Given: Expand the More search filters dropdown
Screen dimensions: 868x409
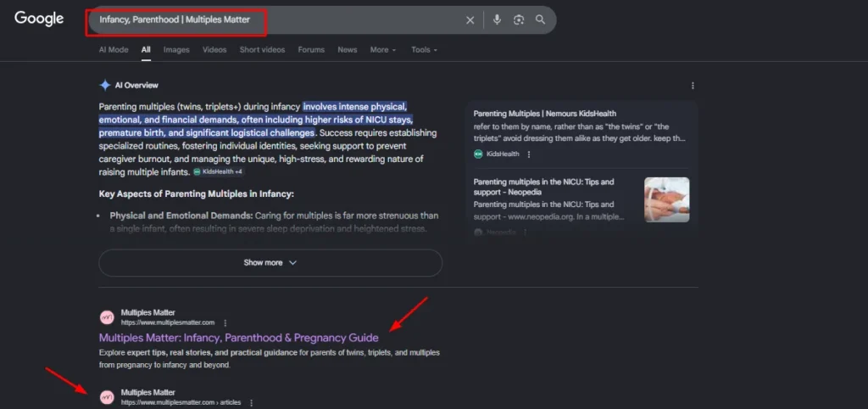Looking at the screenshot, I should pyautogui.click(x=382, y=50).
